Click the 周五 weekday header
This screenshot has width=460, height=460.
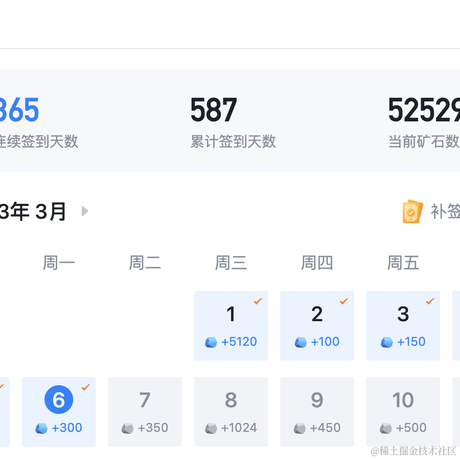(x=403, y=263)
